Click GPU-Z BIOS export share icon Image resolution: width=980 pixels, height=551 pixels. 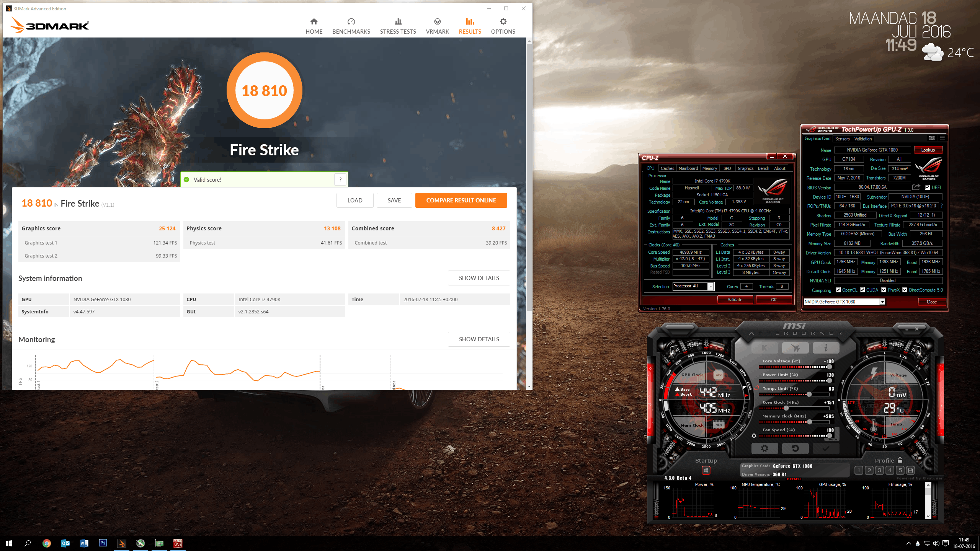tap(916, 187)
